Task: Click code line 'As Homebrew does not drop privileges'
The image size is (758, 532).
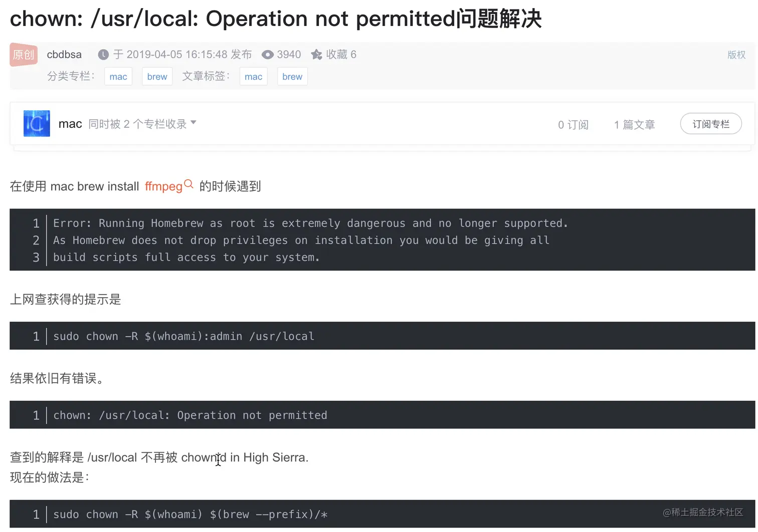Action: (301, 240)
